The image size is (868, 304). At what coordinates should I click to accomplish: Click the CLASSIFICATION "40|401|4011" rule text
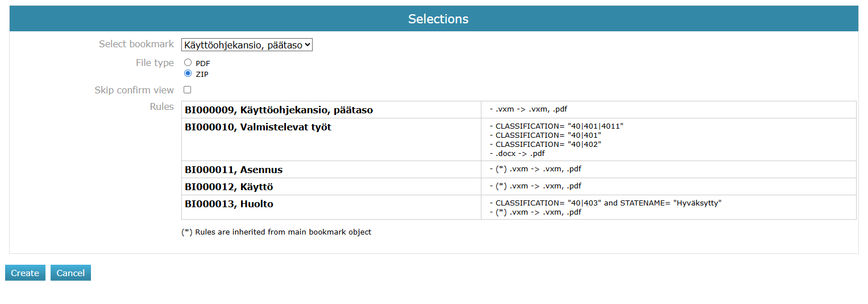pyautogui.click(x=559, y=126)
